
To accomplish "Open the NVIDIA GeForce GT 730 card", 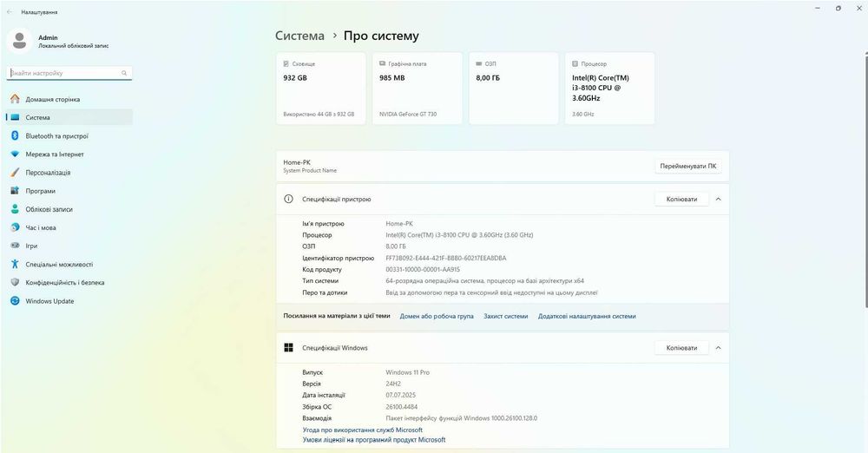I will (x=417, y=89).
